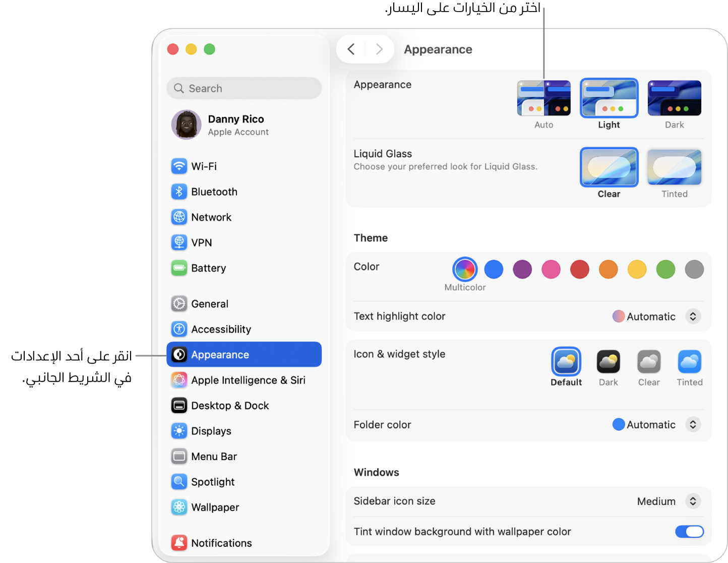Image resolution: width=728 pixels, height=563 pixels.
Task: Go back with the left chevron
Action: (x=351, y=49)
